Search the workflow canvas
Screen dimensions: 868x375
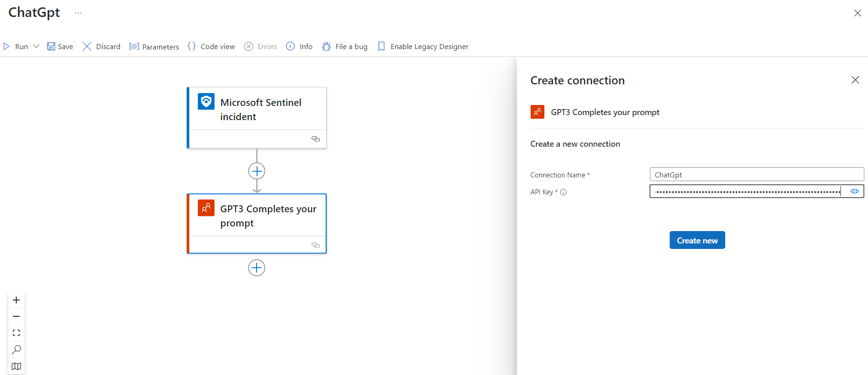(x=16, y=349)
